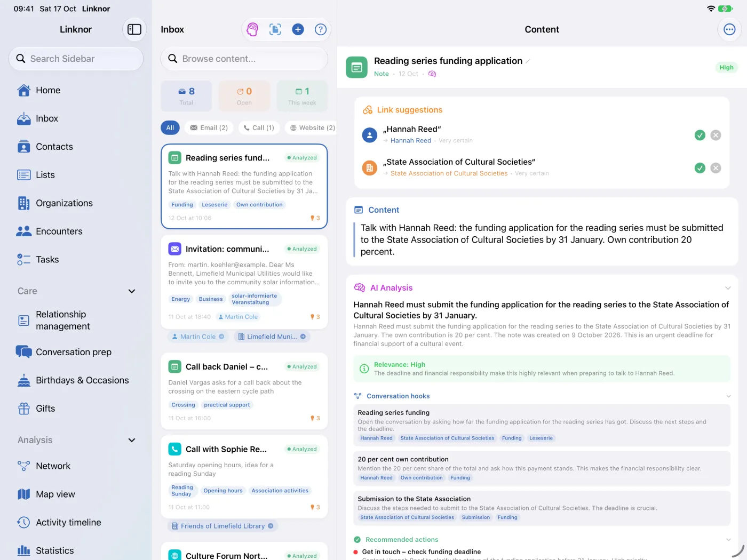Image resolution: width=747 pixels, height=560 pixels.
Task: Open the more options ellipsis in Content
Action: click(x=729, y=29)
